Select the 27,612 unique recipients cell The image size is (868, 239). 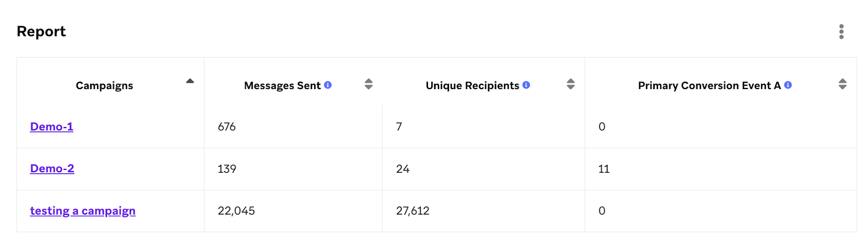click(483, 211)
